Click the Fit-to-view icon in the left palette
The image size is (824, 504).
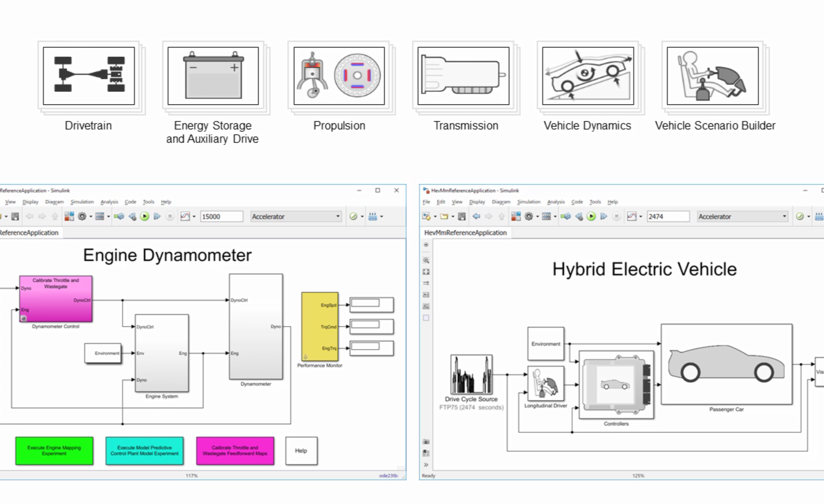(x=426, y=272)
